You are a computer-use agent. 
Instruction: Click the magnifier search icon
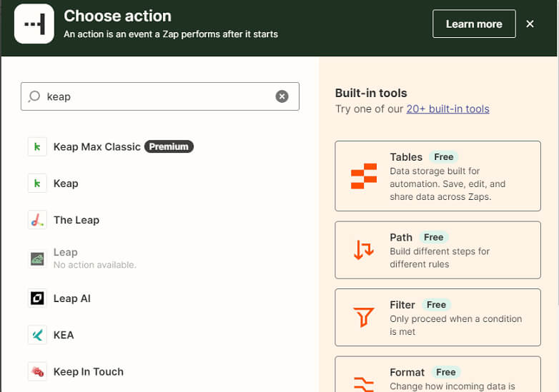point(34,96)
